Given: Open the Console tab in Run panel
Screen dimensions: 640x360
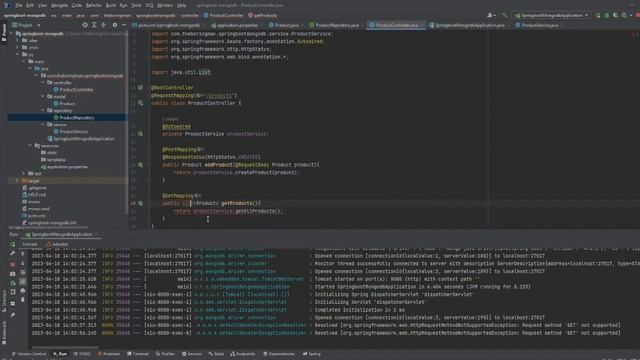Looking at the screenshot, I should (29, 244).
